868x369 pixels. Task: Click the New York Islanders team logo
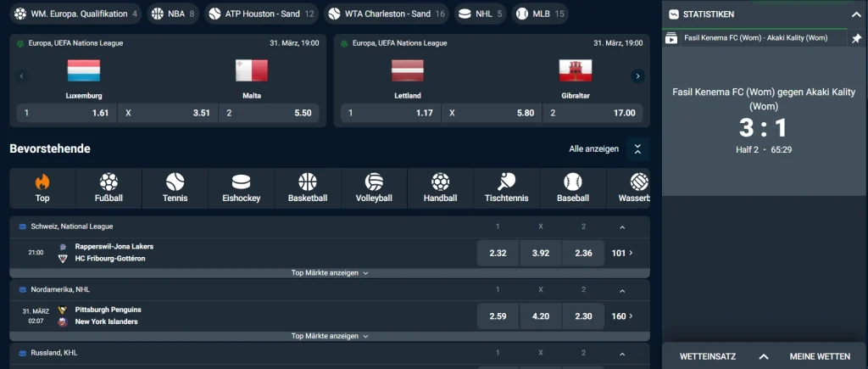pos(63,321)
